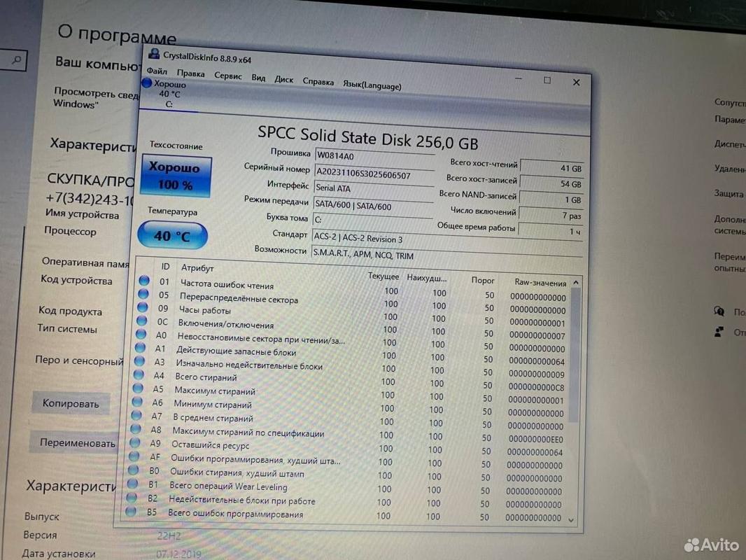Click the 40 °C temperature button
Viewport: 746px width, 560px height.
(x=172, y=235)
